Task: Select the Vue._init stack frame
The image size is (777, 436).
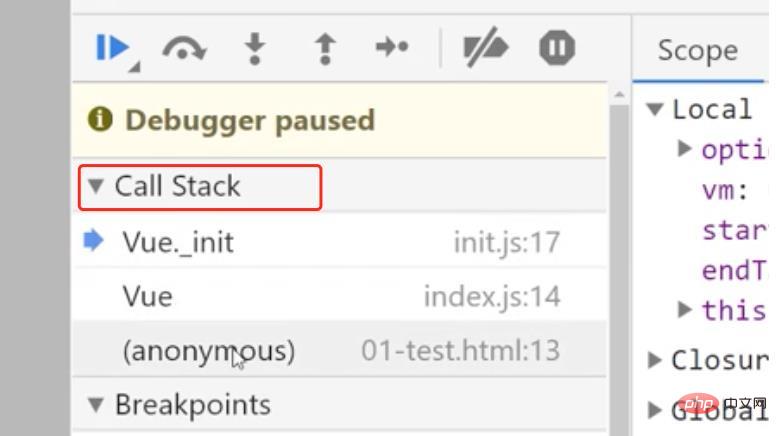Action: [178, 242]
